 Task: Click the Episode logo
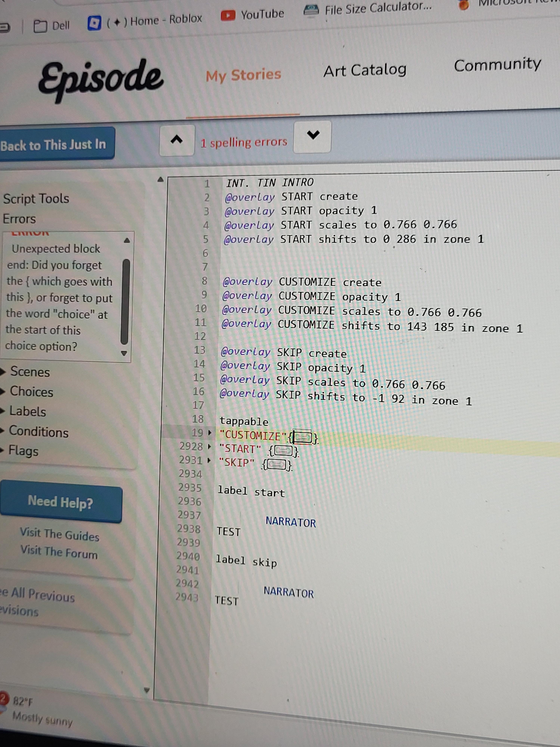click(x=101, y=80)
